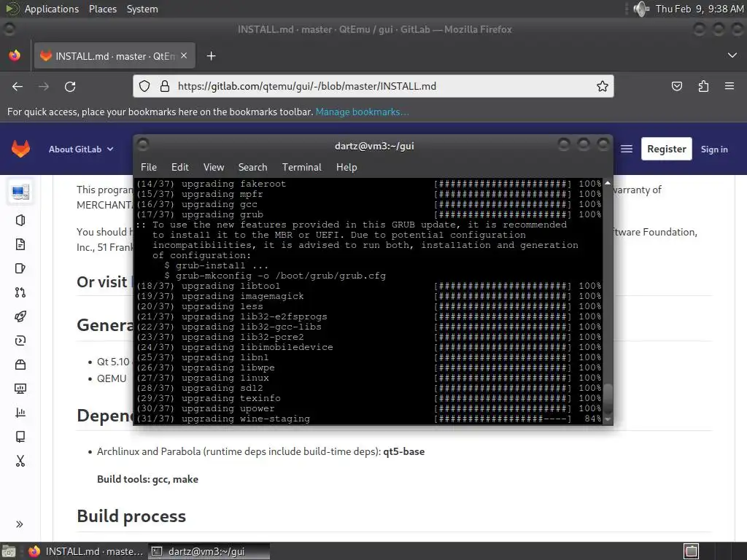This screenshot has width=747, height=560.
Task: Focus the URL address bar
Action: coord(373,86)
